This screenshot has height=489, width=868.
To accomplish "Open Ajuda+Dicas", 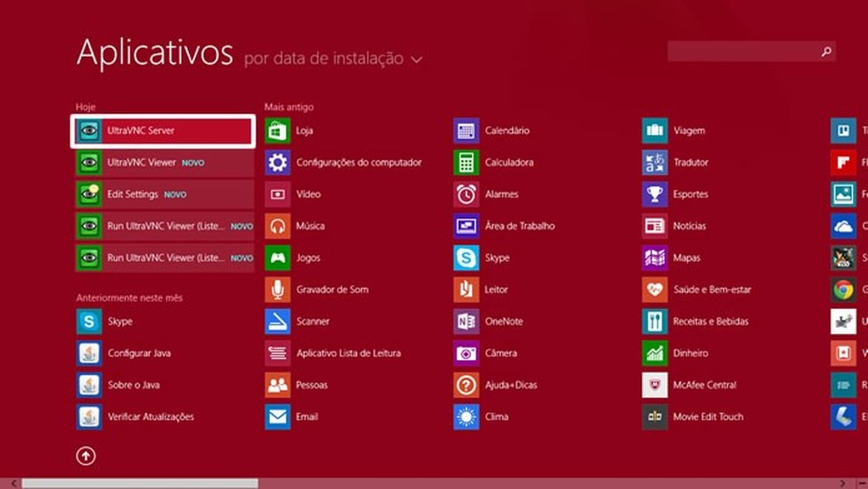I will (496, 385).
